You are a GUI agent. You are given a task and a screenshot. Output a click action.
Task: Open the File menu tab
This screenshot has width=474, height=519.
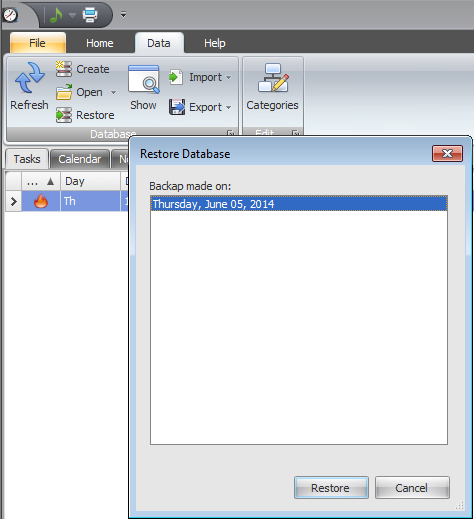pos(38,43)
